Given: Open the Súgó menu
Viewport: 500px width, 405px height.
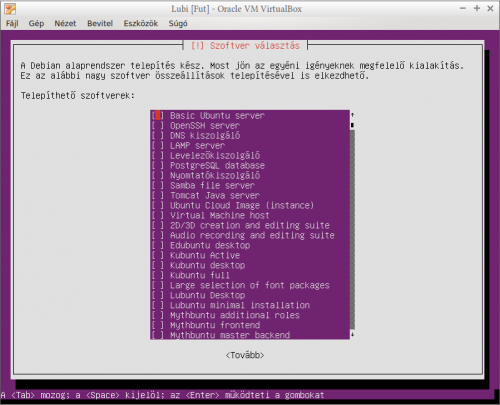Looking at the screenshot, I should [178, 23].
